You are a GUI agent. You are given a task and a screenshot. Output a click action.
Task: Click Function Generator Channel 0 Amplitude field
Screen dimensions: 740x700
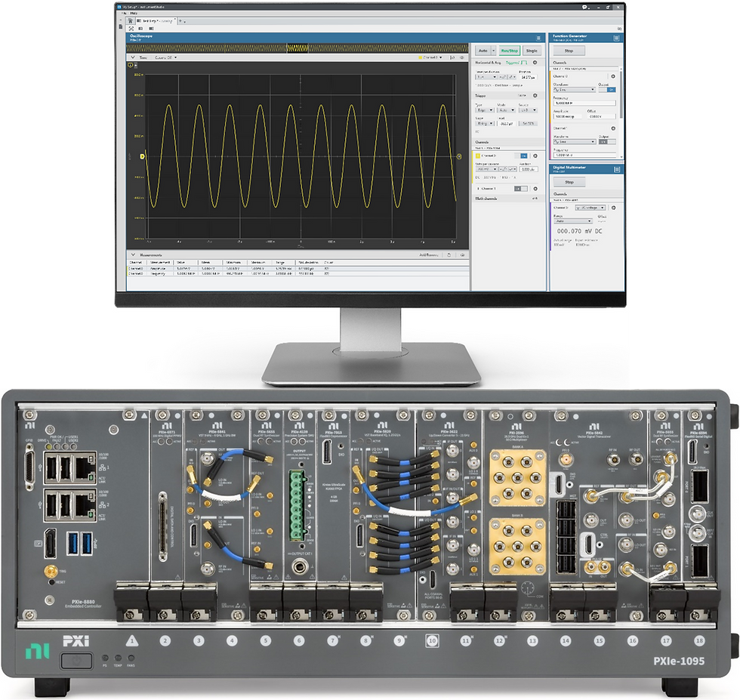tap(569, 116)
